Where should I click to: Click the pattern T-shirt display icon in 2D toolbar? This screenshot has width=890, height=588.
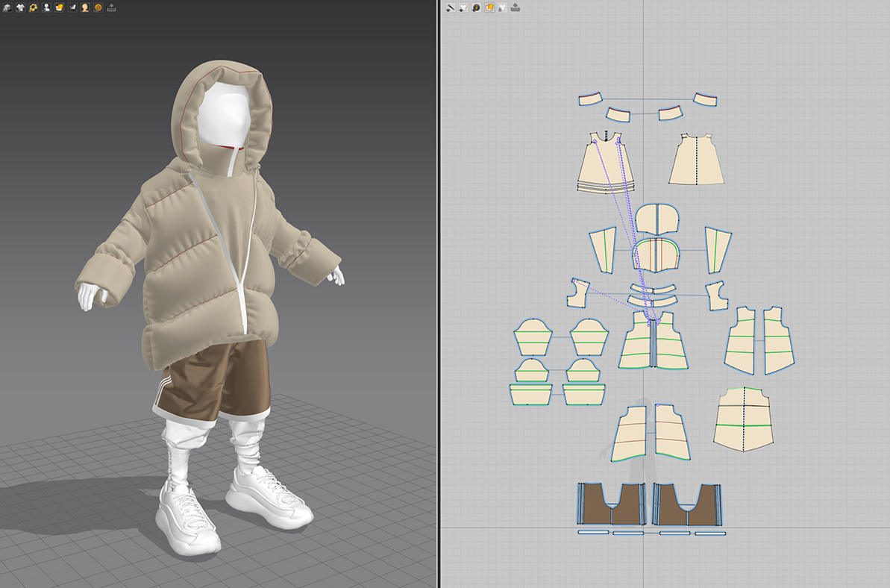point(463,7)
